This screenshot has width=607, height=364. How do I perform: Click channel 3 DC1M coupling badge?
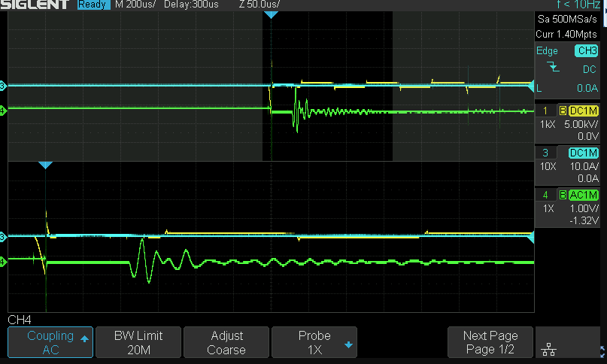click(x=584, y=153)
